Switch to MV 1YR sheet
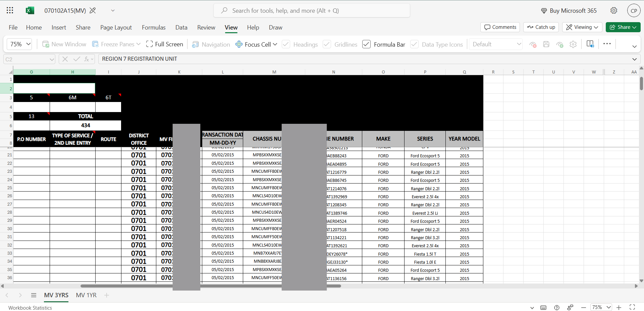The image size is (644, 311). (x=86, y=295)
